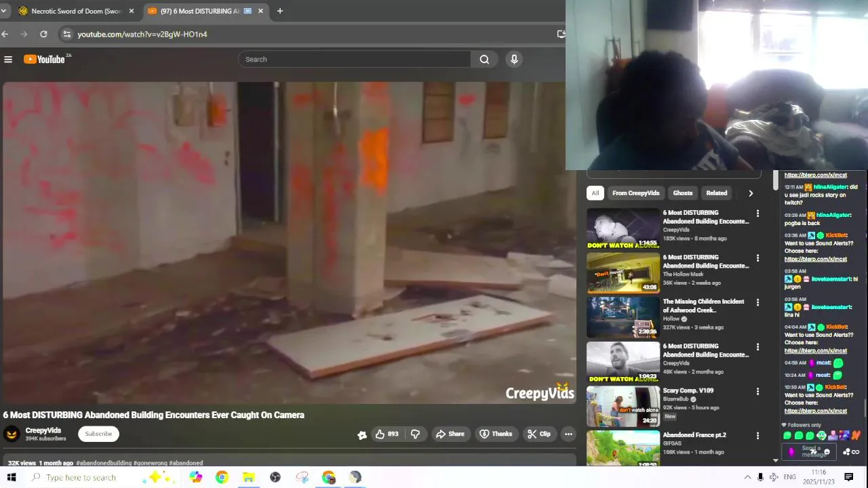Play first suggested video 1:14:55 thumbnail
Viewport: 868px width, 488px height.
(623, 228)
